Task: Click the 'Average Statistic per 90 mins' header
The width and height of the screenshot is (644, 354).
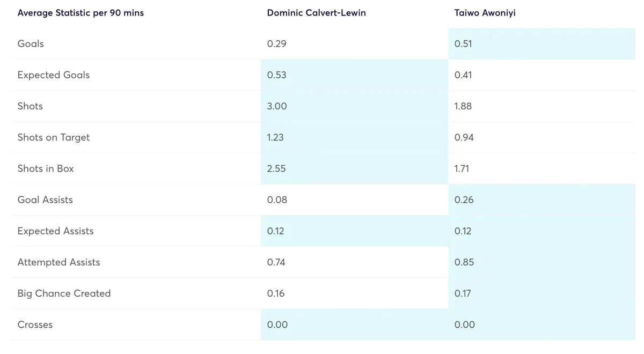Action: click(80, 13)
